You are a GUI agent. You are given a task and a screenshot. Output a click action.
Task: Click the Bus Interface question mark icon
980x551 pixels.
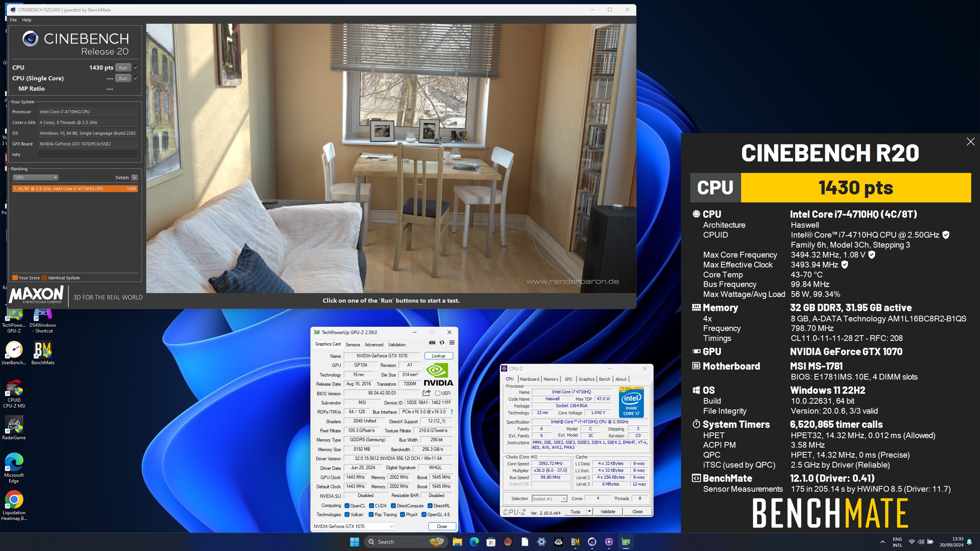[x=452, y=412]
